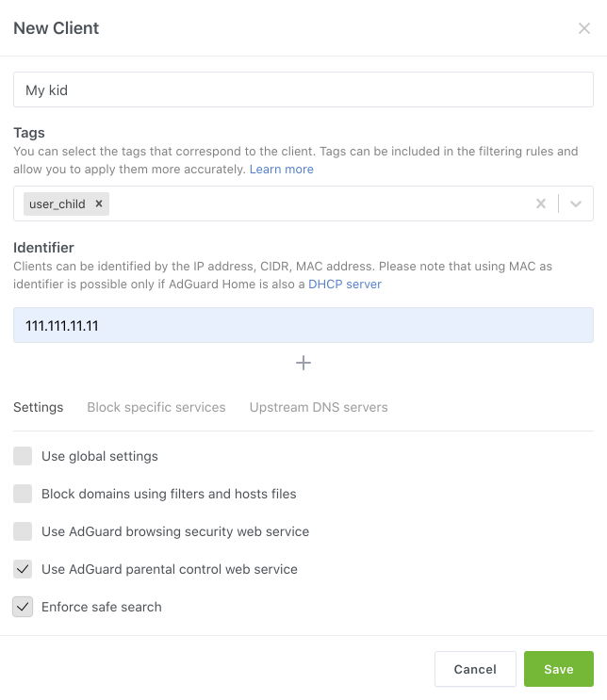The image size is (607, 700).
Task: Open the Upstream DNS servers tab
Action: pos(319,407)
